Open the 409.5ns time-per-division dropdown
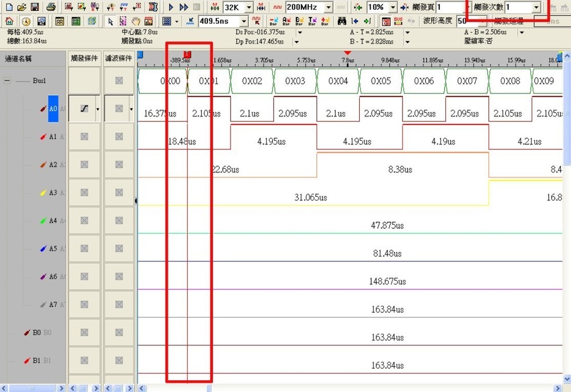 point(244,21)
